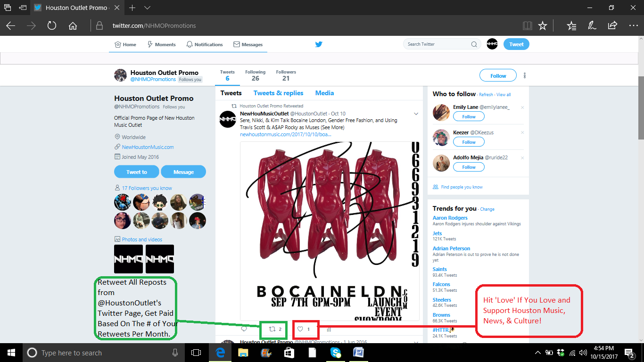
Task: Open Messages in Twitter navbar
Action: click(x=248, y=44)
